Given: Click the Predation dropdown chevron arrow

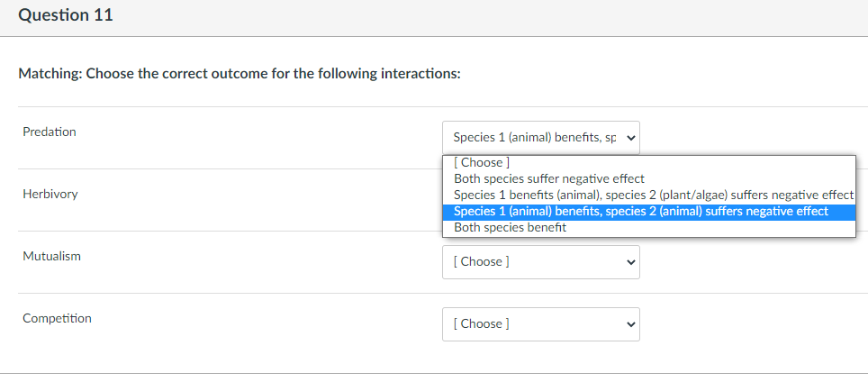Looking at the screenshot, I should [629, 139].
